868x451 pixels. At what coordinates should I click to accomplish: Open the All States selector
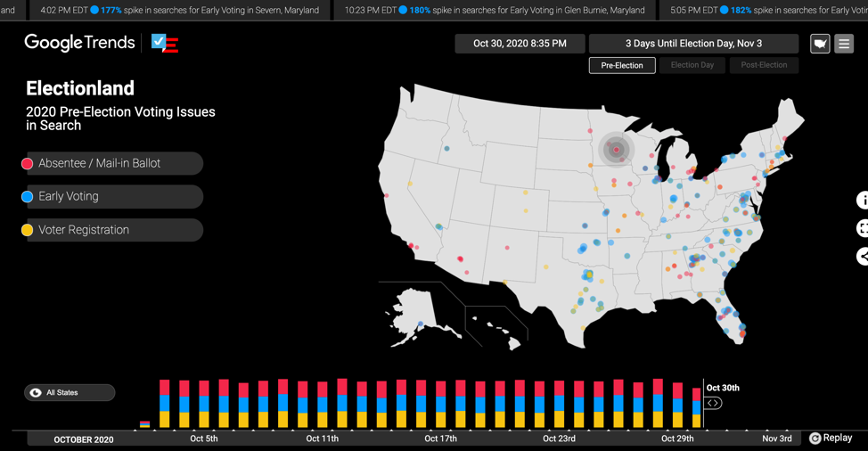click(70, 392)
